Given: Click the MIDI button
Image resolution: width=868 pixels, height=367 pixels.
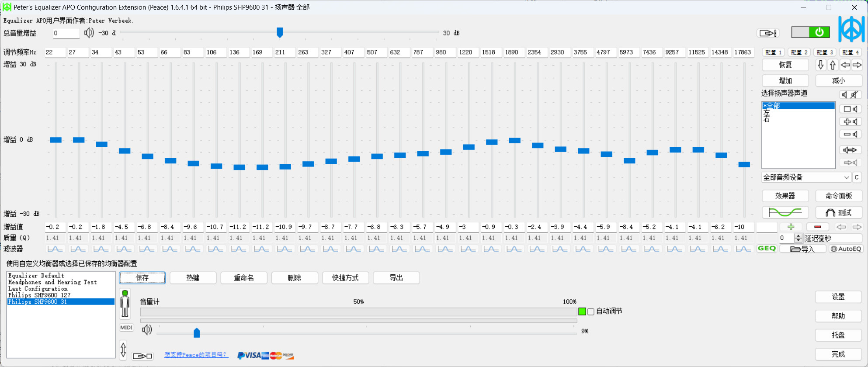Looking at the screenshot, I should coord(126,328).
